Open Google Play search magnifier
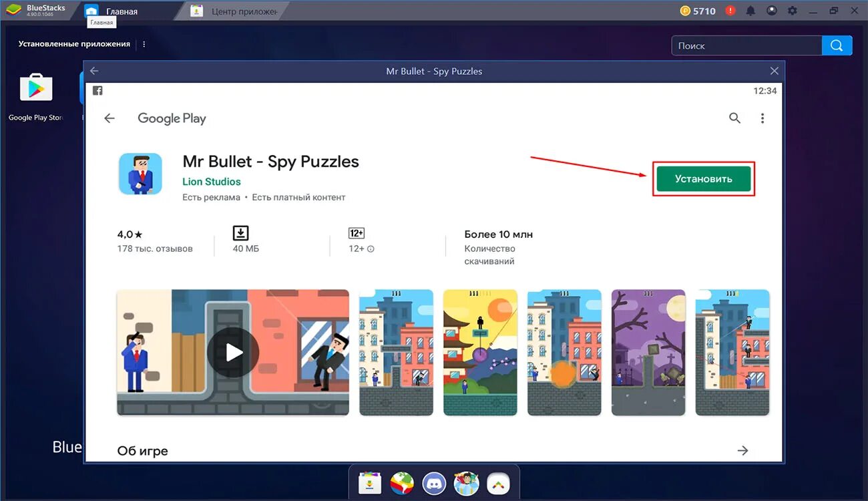Image resolution: width=868 pixels, height=501 pixels. point(734,118)
